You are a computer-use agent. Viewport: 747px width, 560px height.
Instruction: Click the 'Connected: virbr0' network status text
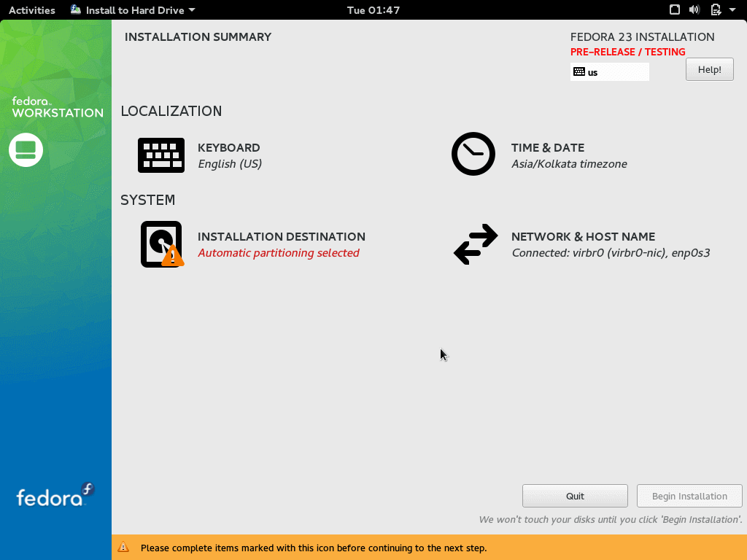click(611, 253)
